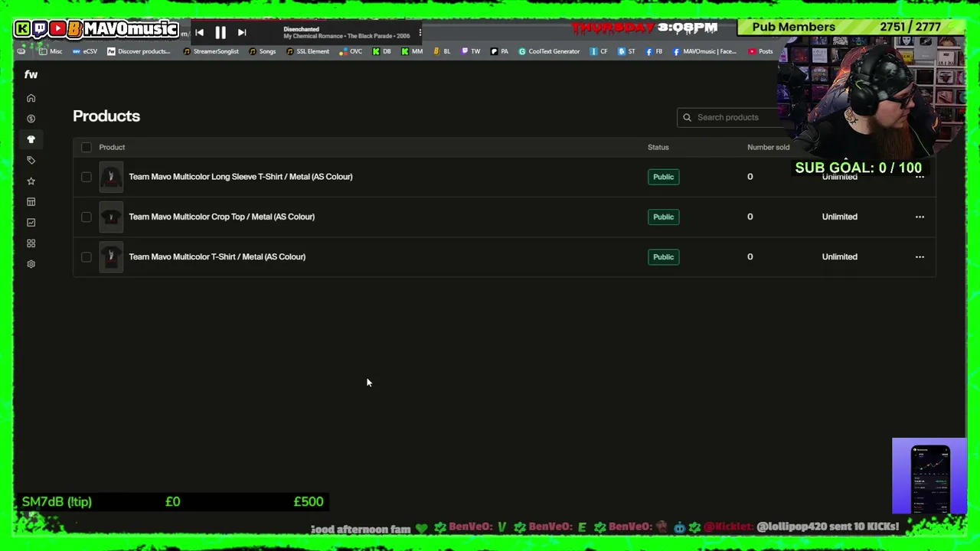The height and width of the screenshot is (551, 980).
Task: Open the Crop Top product thumbnail
Action: point(111,217)
